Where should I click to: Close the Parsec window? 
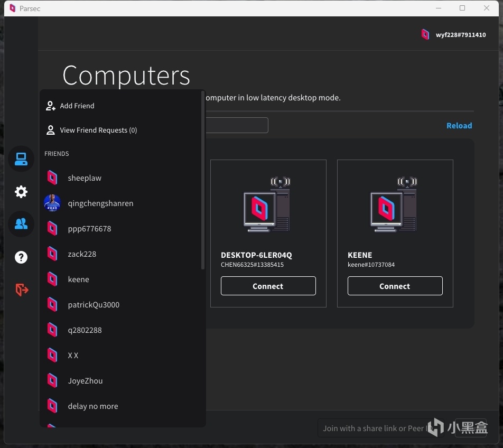pyautogui.click(x=486, y=8)
